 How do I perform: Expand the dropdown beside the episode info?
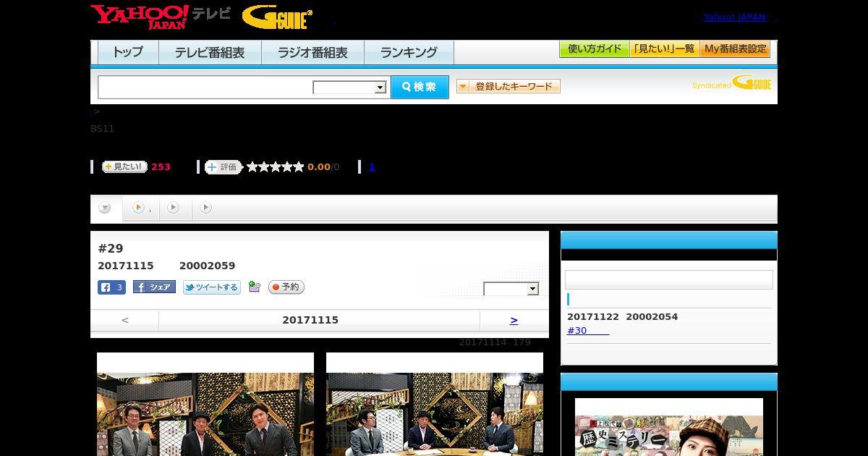point(511,289)
